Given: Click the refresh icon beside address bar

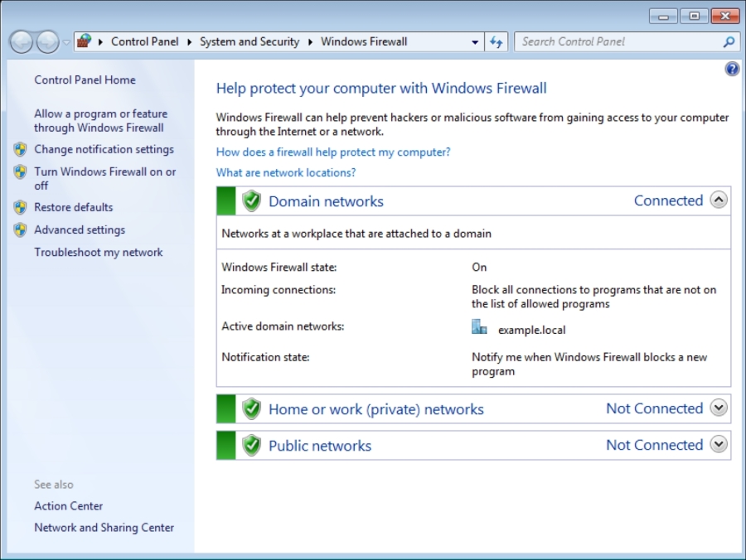Looking at the screenshot, I should (x=497, y=41).
